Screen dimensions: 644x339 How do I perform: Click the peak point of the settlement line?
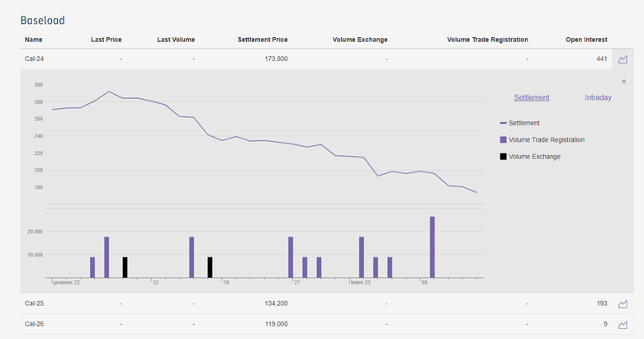pyautogui.click(x=108, y=92)
